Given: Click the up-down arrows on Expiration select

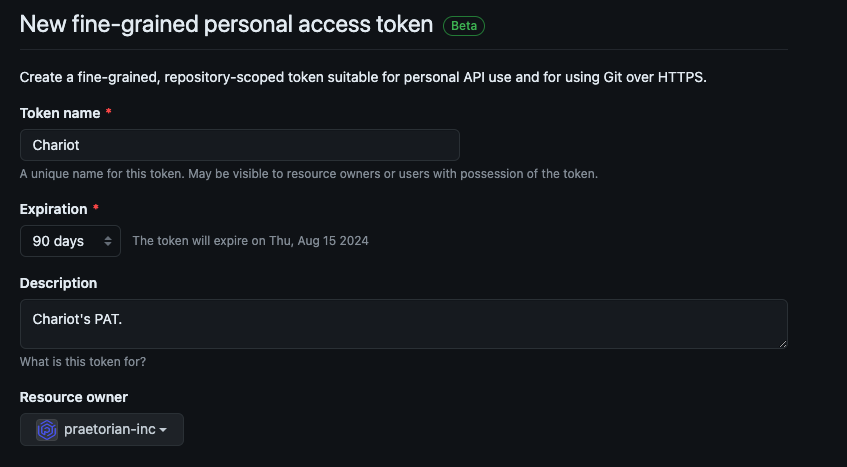Looking at the screenshot, I should click(108, 241).
